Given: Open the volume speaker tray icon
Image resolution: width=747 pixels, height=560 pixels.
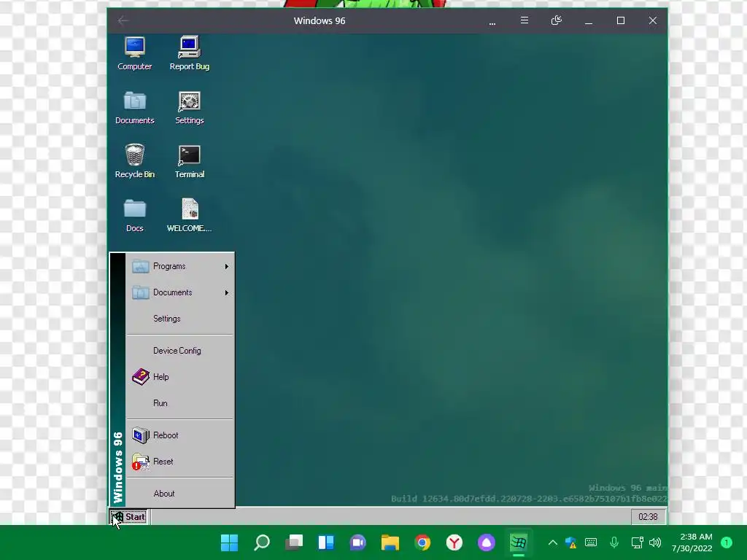Looking at the screenshot, I should pos(655,542).
